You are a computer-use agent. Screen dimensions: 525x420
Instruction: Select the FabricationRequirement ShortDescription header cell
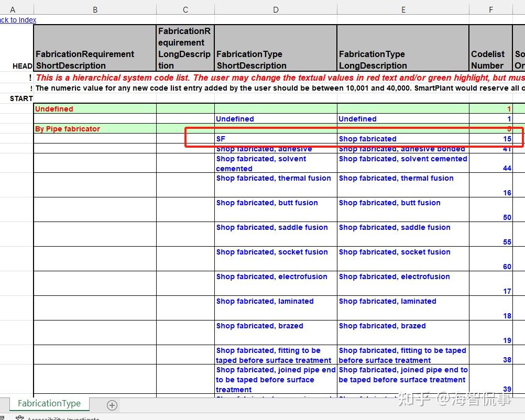(x=95, y=60)
